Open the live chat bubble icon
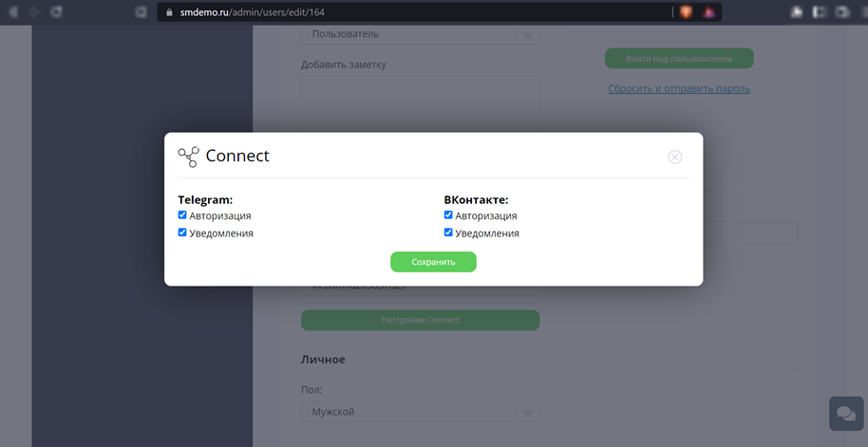The image size is (868, 447). pyautogui.click(x=846, y=413)
